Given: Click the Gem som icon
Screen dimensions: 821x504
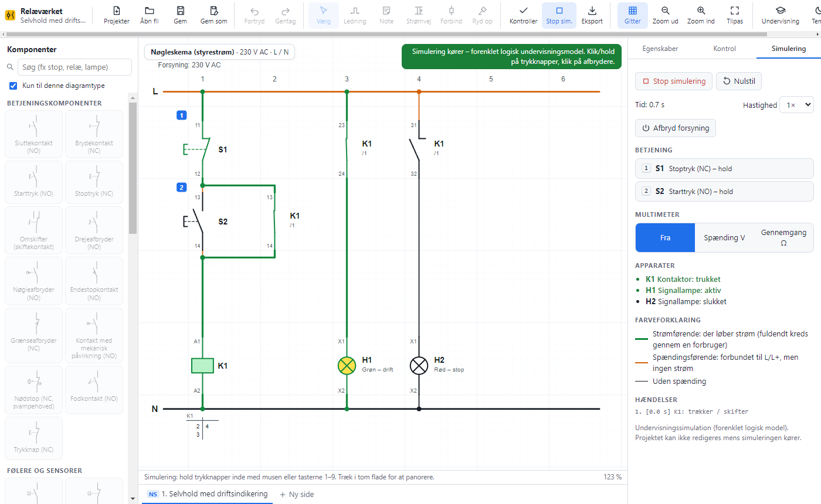Looking at the screenshot, I should tap(213, 11).
